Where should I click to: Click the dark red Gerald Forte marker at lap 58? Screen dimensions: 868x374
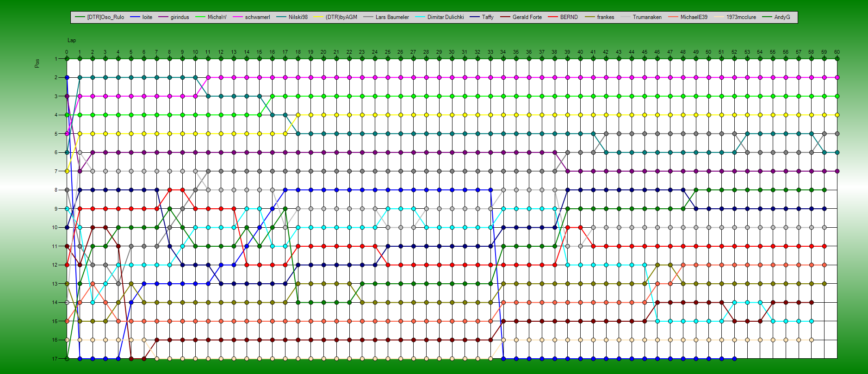coord(811,302)
